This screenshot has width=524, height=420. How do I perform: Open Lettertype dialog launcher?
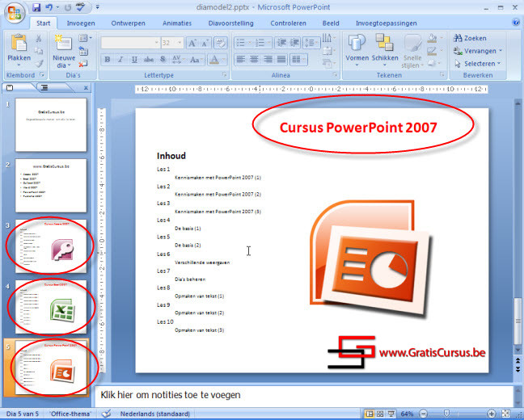pos(225,75)
